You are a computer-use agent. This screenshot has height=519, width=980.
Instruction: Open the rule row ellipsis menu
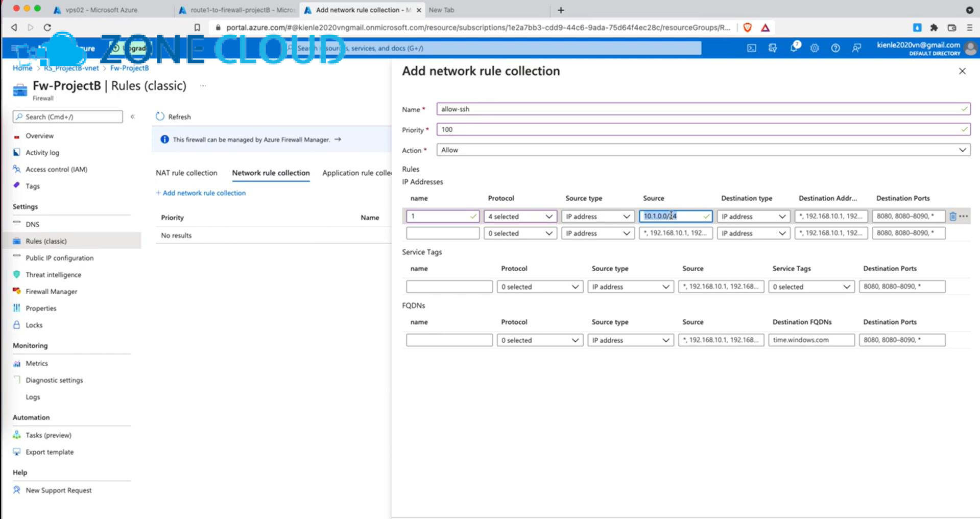(x=964, y=217)
